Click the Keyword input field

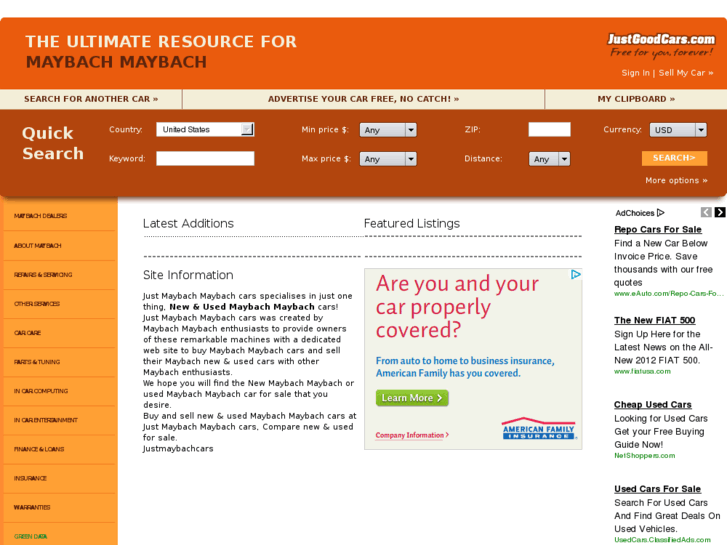205,159
